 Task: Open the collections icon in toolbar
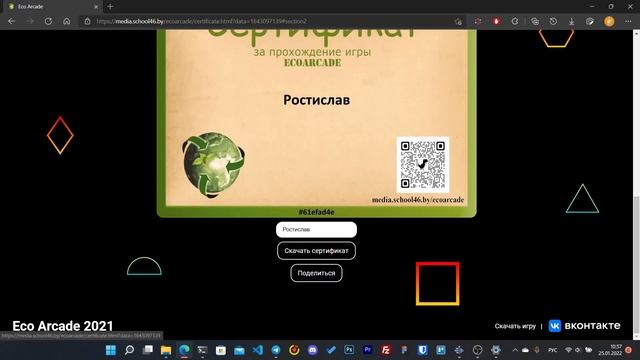(535, 21)
